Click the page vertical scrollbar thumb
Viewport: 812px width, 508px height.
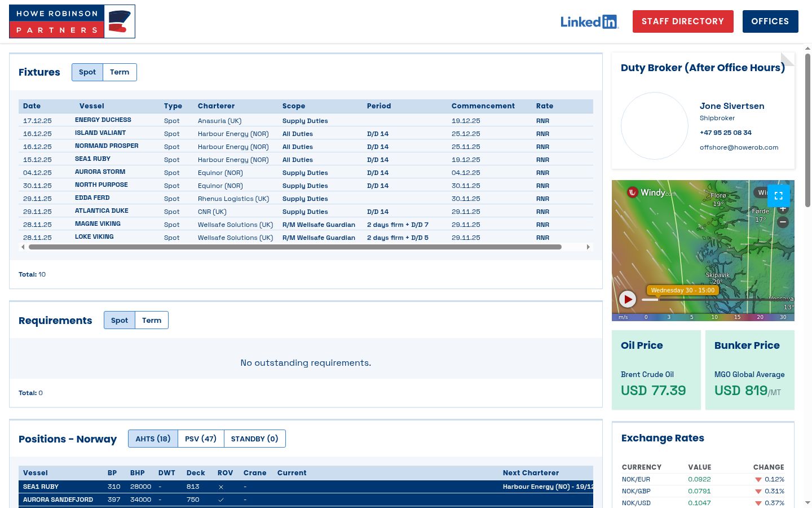pyautogui.click(x=807, y=130)
